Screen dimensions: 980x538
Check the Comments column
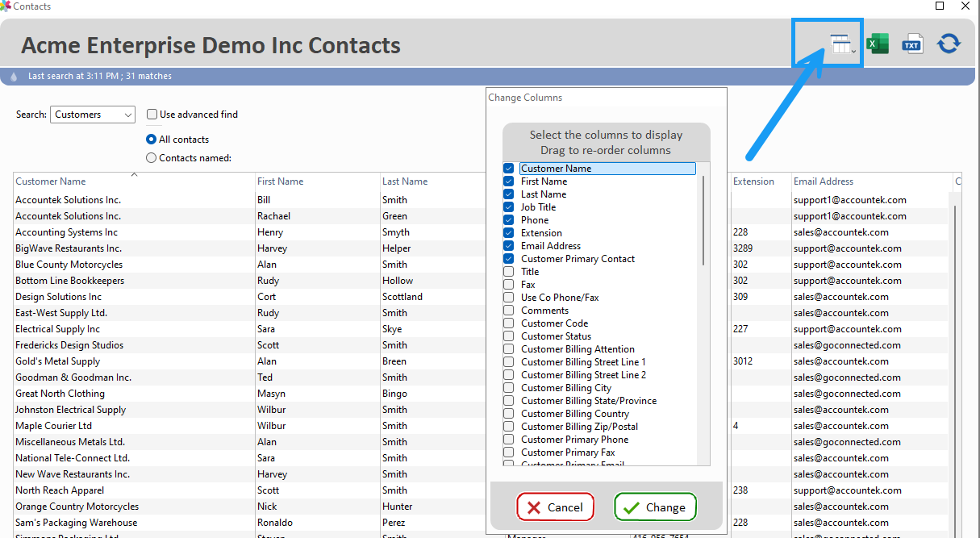(509, 311)
